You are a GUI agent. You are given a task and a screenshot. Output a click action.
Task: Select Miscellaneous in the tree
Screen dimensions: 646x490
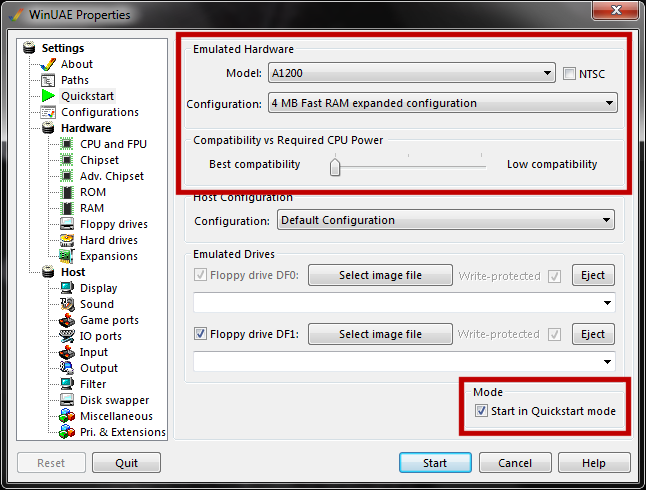point(116,416)
